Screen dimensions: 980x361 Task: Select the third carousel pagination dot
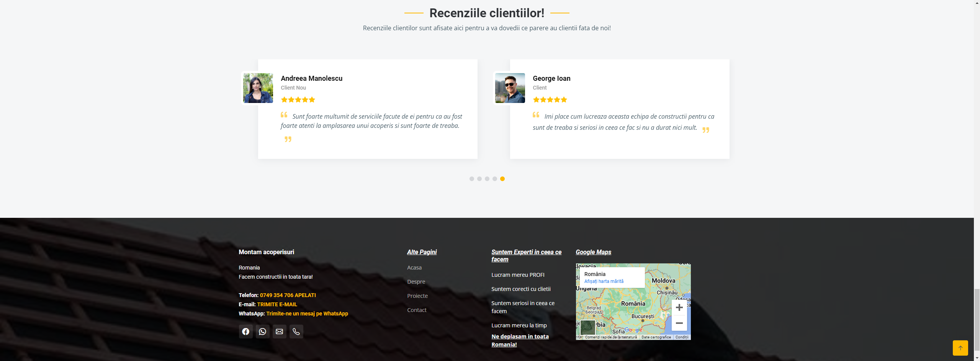(x=487, y=179)
